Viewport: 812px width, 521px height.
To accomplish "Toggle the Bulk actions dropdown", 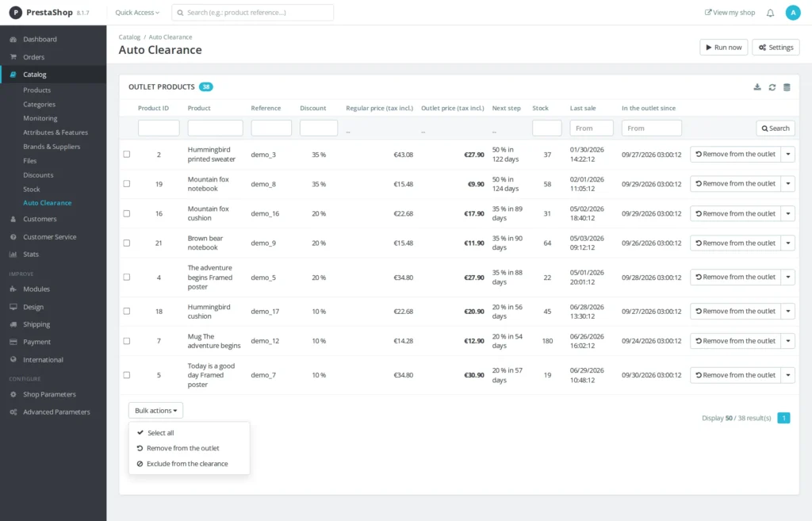I will tap(156, 411).
